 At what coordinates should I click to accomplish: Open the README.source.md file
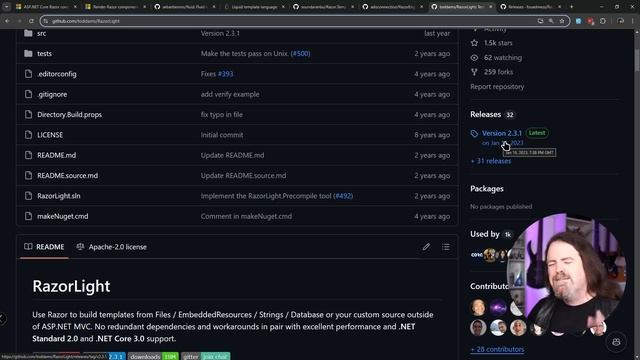(x=67, y=176)
